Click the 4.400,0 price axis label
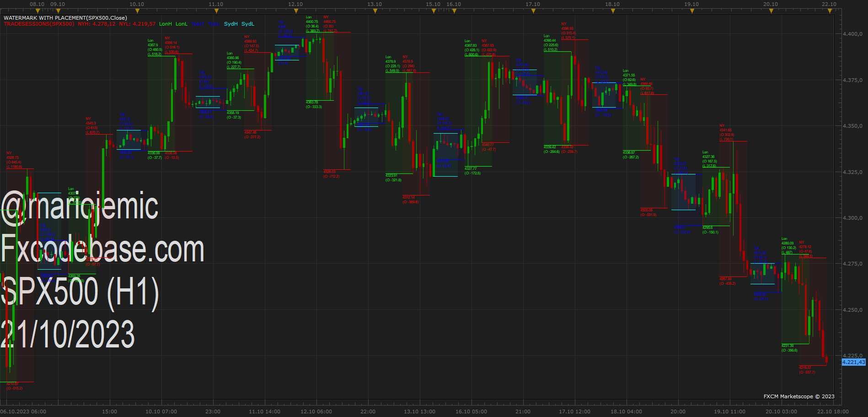Screen dimensions: 868x417 852,34
